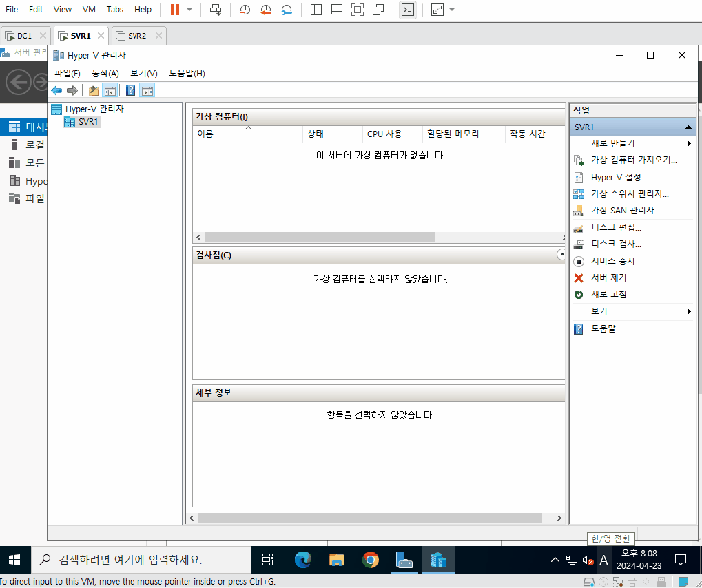
Task: Open VMware Tabs menu
Action: (114, 10)
